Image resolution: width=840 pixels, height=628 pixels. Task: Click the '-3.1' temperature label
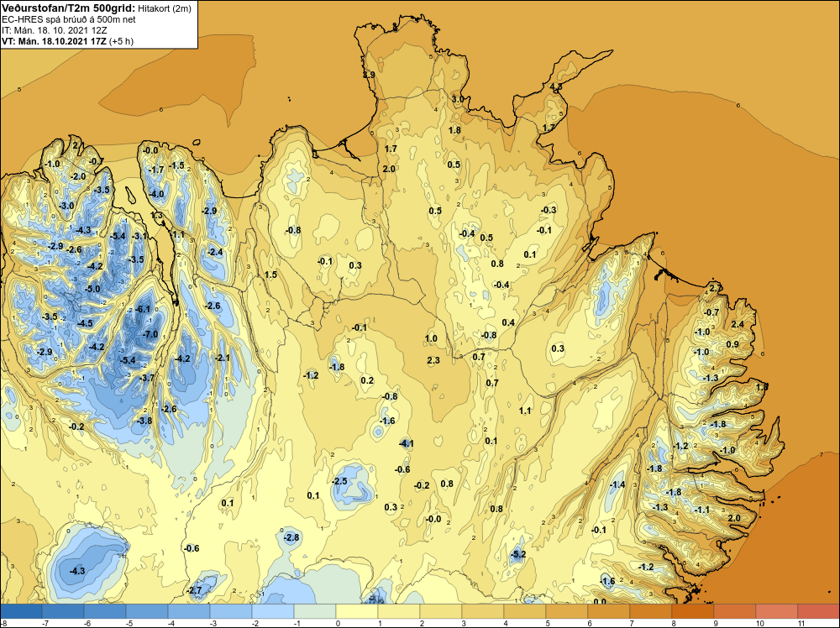point(139,236)
